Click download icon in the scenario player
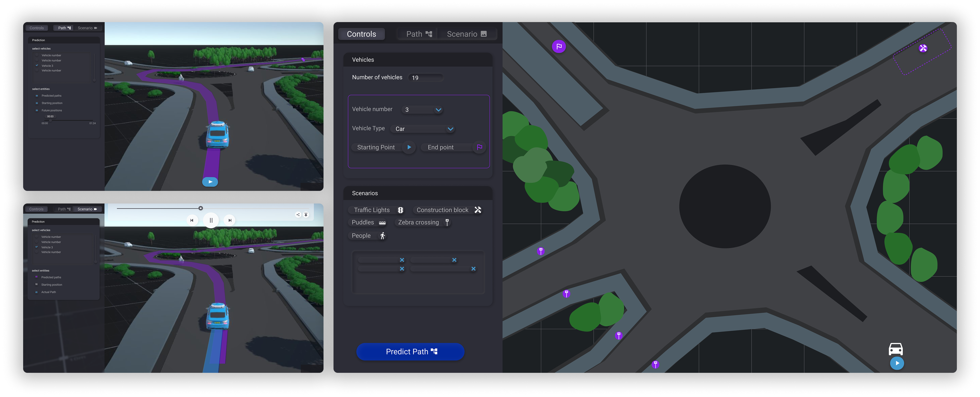This screenshot has height=397, width=980. (x=306, y=215)
